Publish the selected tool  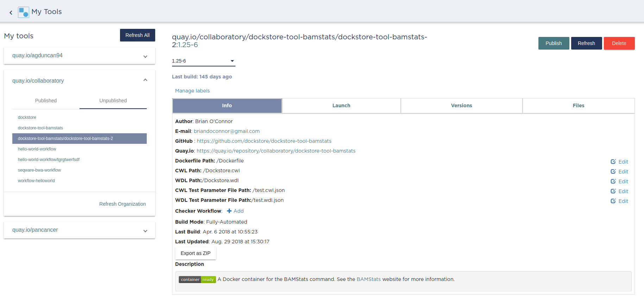tap(553, 43)
